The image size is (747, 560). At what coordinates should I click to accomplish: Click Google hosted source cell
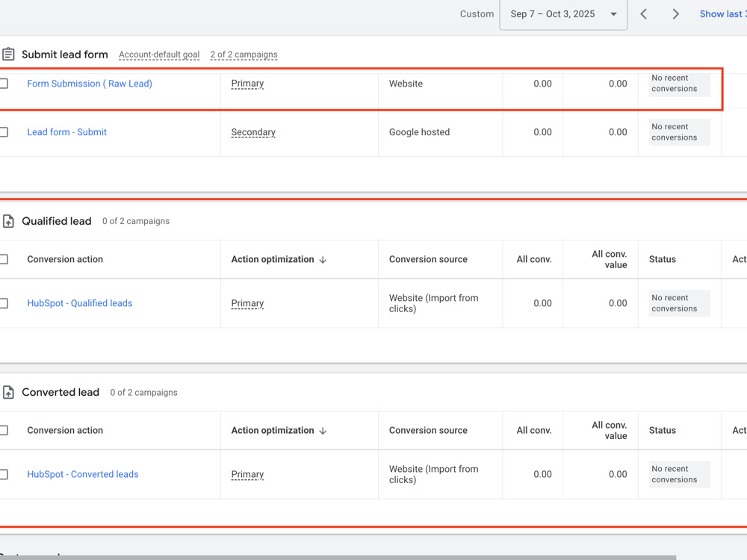[x=419, y=132]
